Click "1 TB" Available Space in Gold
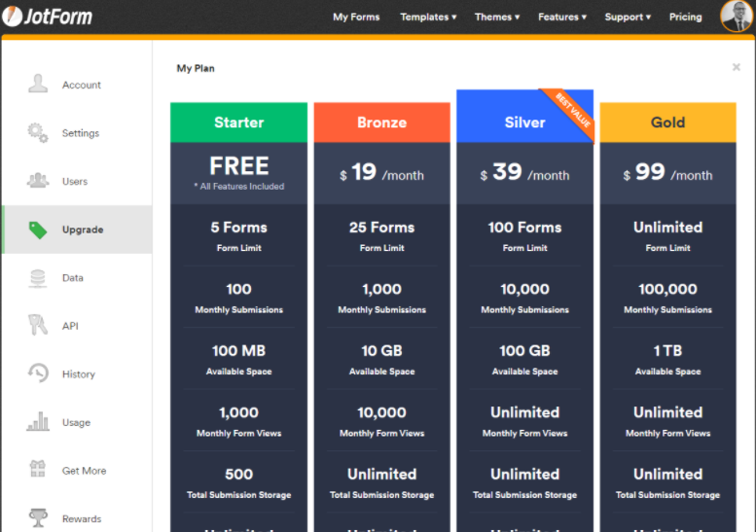 click(x=667, y=351)
